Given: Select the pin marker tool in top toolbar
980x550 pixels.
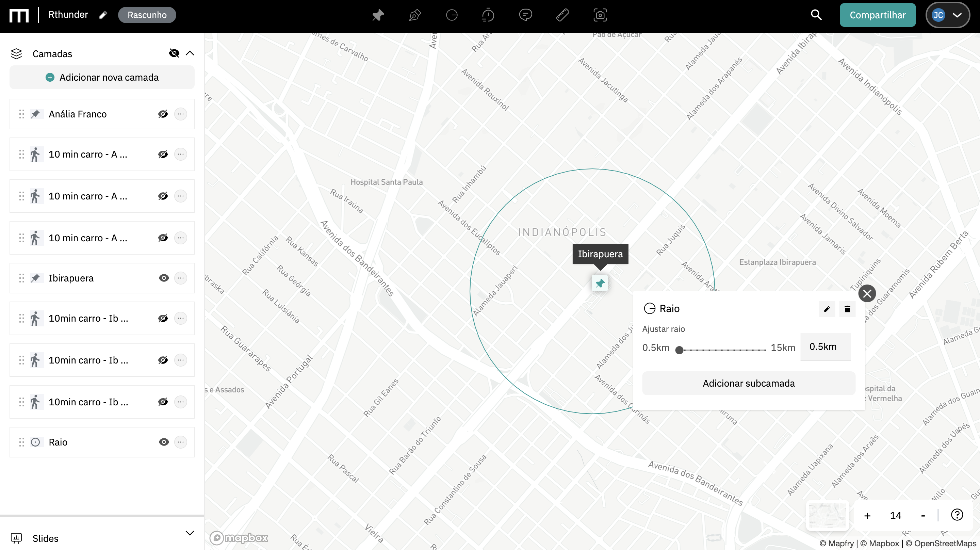Looking at the screenshot, I should (378, 15).
